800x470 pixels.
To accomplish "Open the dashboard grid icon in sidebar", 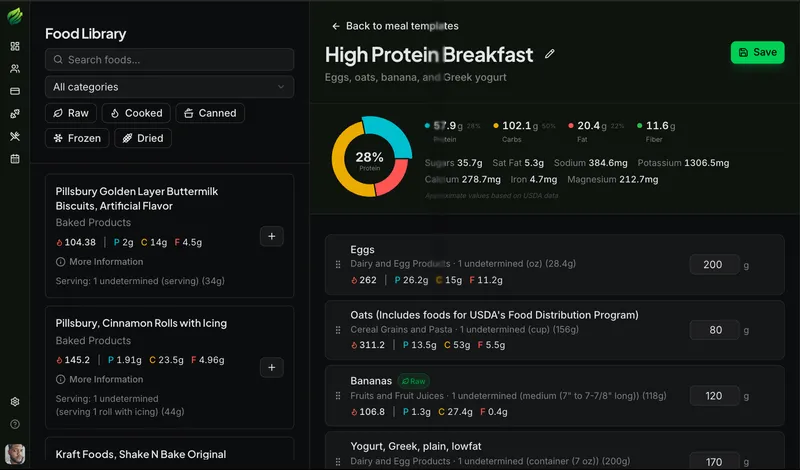I will pos(15,46).
